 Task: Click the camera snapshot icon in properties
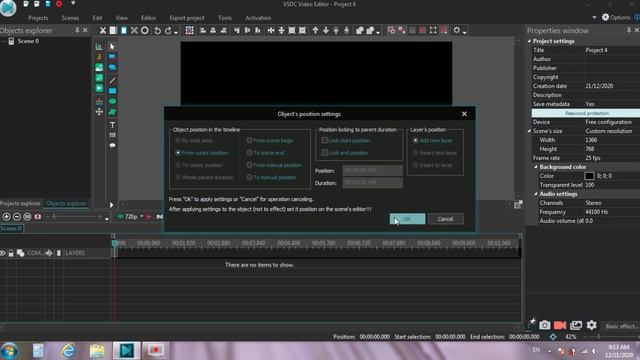point(544,325)
